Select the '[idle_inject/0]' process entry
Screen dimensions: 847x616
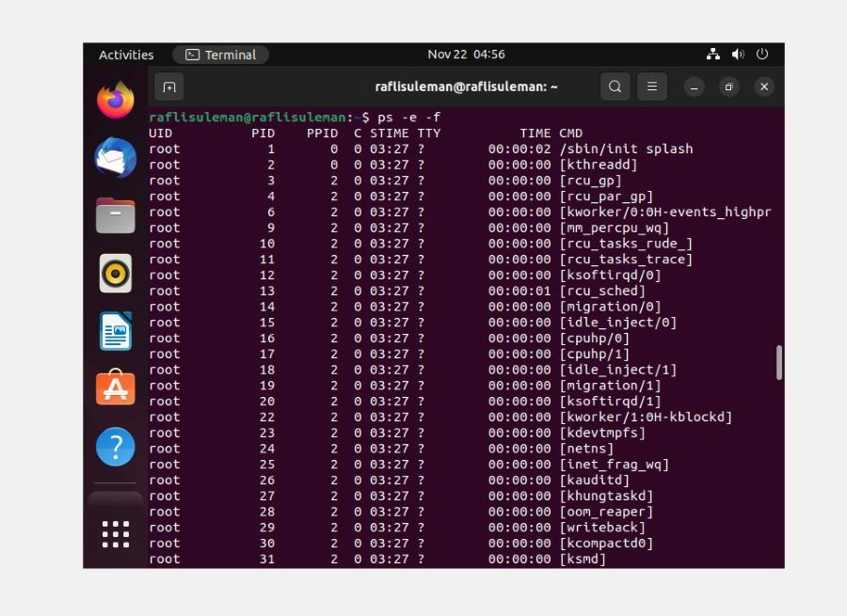coord(618,323)
